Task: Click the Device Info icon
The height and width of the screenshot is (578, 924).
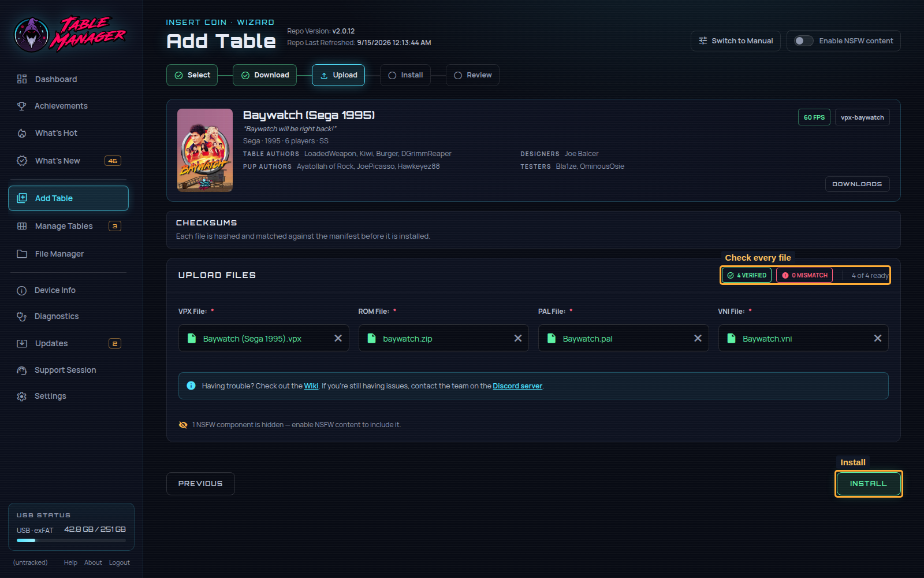Action: [22, 291]
